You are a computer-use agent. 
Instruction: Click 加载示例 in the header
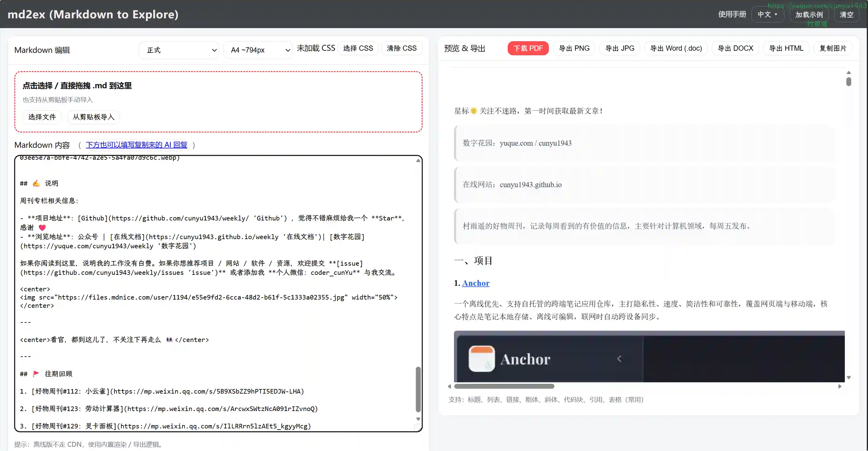coord(809,15)
